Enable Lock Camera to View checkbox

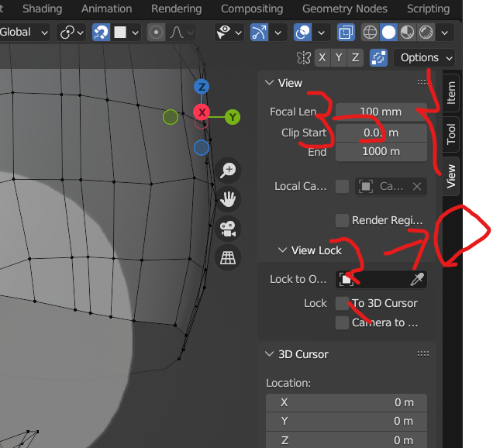click(x=342, y=323)
